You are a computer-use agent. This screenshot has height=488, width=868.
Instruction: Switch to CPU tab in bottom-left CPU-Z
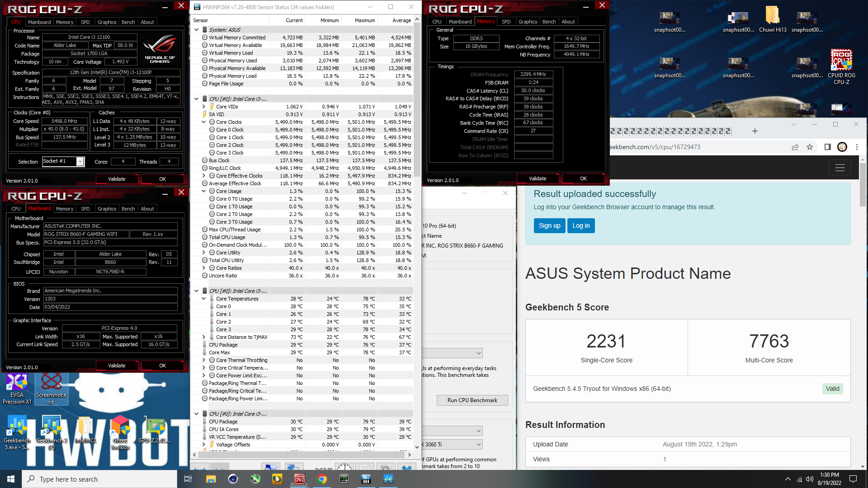pos(16,209)
